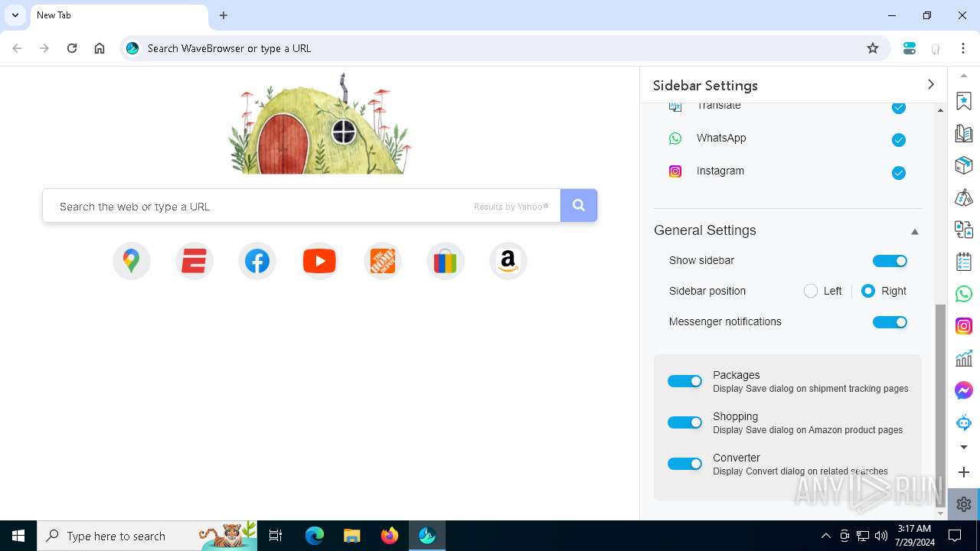This screenshot has height=551, width=980.
Task: Open the Windows notification center
Action: 955,536
